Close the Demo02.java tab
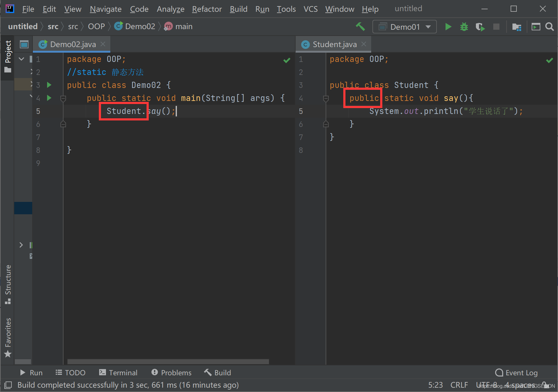The height and width of the screenshot is (392, 558). pyautogui.click(x=103, y=44)
